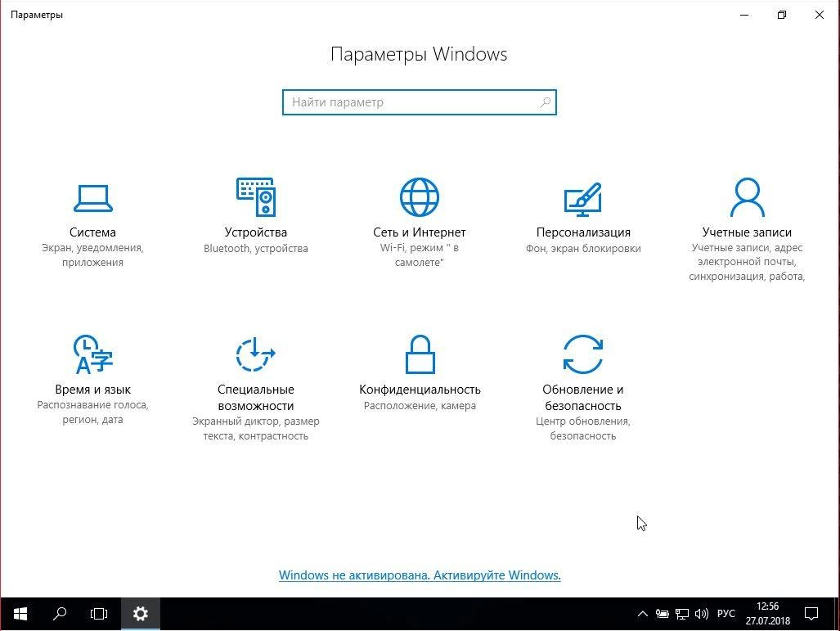Screen dimensions: 840x631
Task: Open the Устройства keyboard and speaker icon
Action: 255,197
